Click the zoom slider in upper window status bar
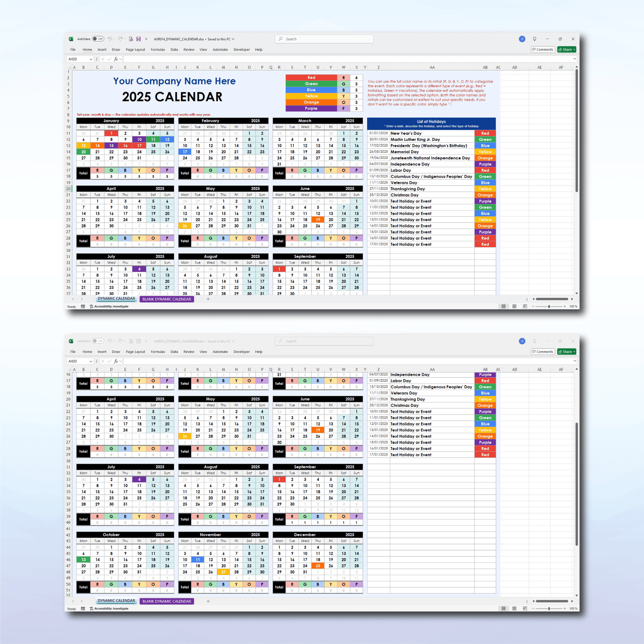The image size is (644, 644). 549,306
